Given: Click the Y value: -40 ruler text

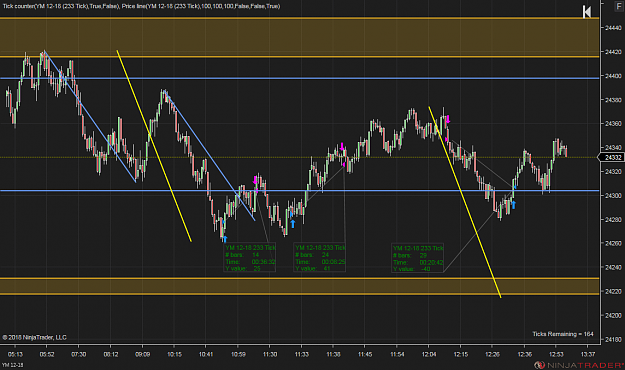Looking at the screenshot, I should (x=412, y=269).
